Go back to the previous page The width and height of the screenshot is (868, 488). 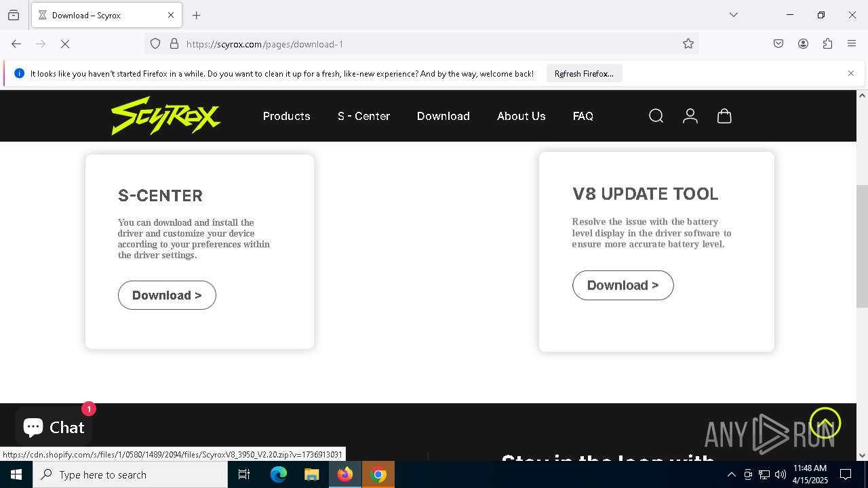click(x=16, y=44)
